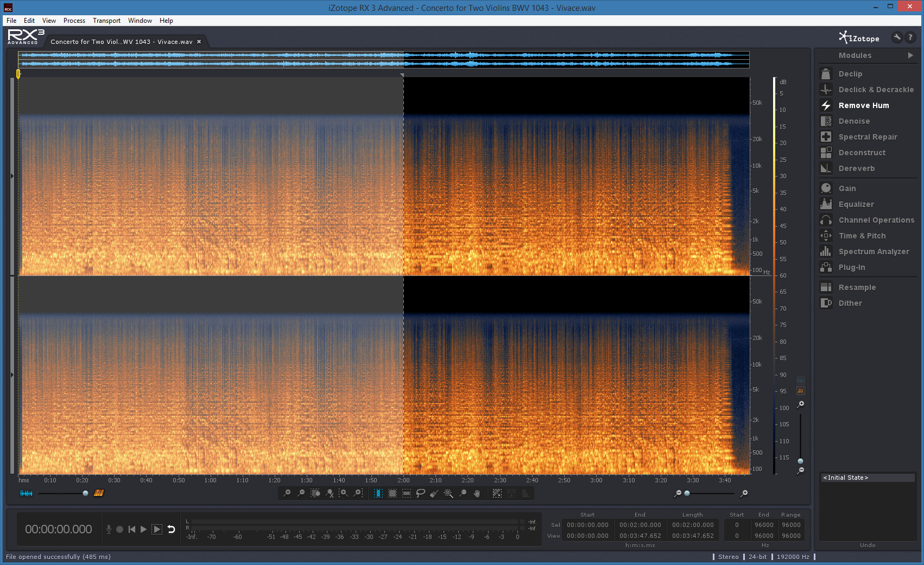Expand the Modules panel arrow

coord(910,55)
